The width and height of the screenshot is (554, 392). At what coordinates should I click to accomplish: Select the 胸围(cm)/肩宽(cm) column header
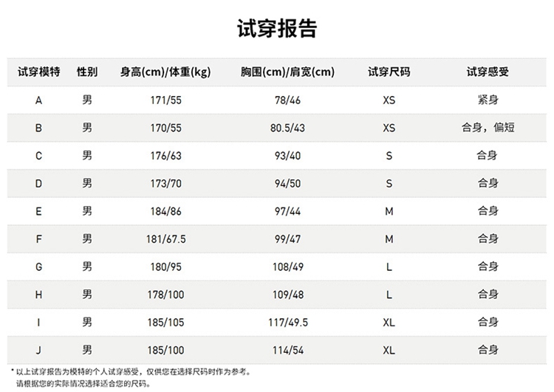coord(287,72)
